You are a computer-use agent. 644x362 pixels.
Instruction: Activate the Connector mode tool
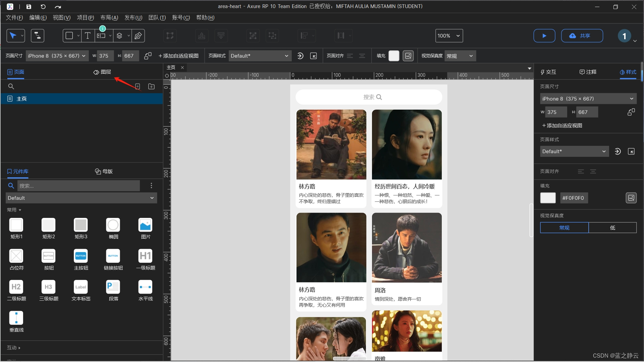pyautogui.click(x=38, y=36)
